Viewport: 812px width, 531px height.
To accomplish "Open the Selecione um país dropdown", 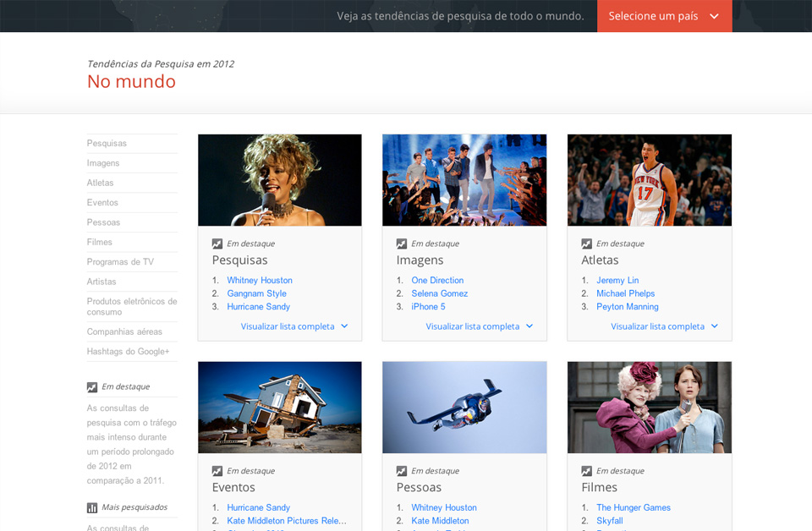I will coord(664,16).
